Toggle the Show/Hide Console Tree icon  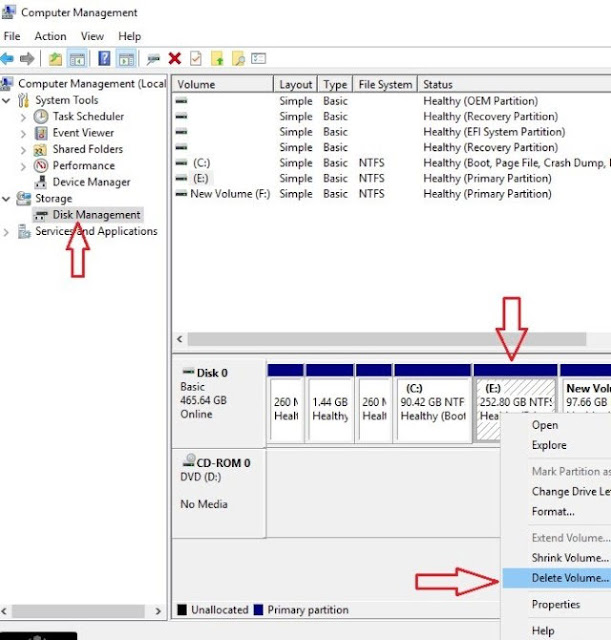(77, 59)
